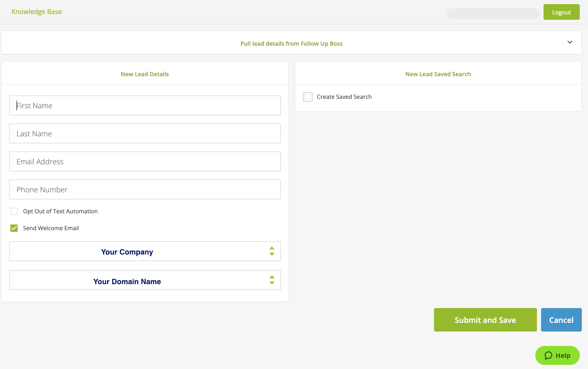Uncheck the Send Welcome Email checkbox
Viewport: 588px width, 369px height.
[14, 228]
